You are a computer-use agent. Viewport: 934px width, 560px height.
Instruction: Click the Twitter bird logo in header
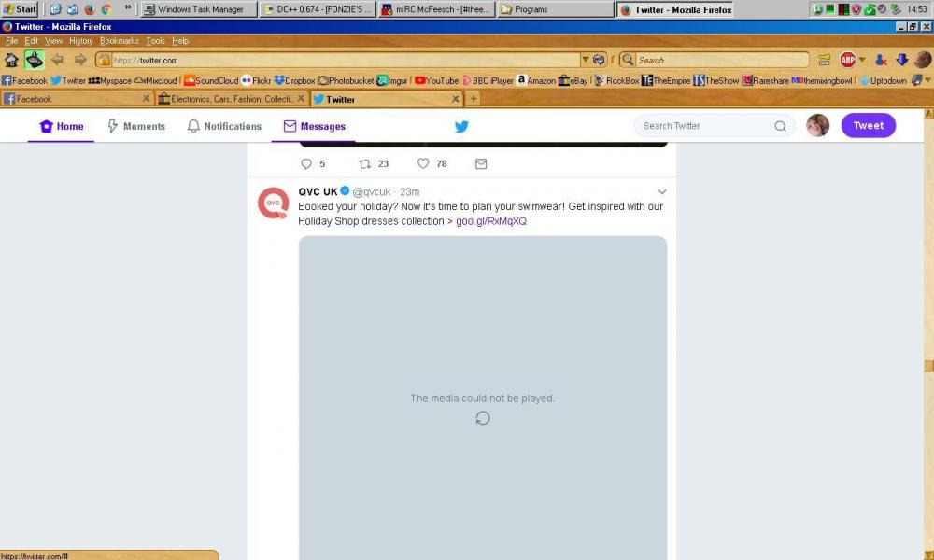461,126
